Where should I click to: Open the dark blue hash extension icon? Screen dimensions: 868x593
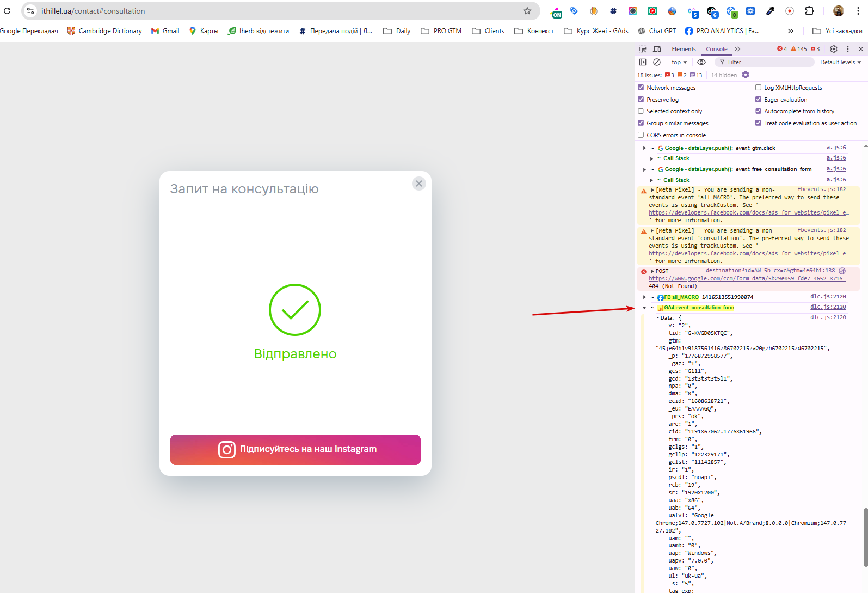point(613,11)
